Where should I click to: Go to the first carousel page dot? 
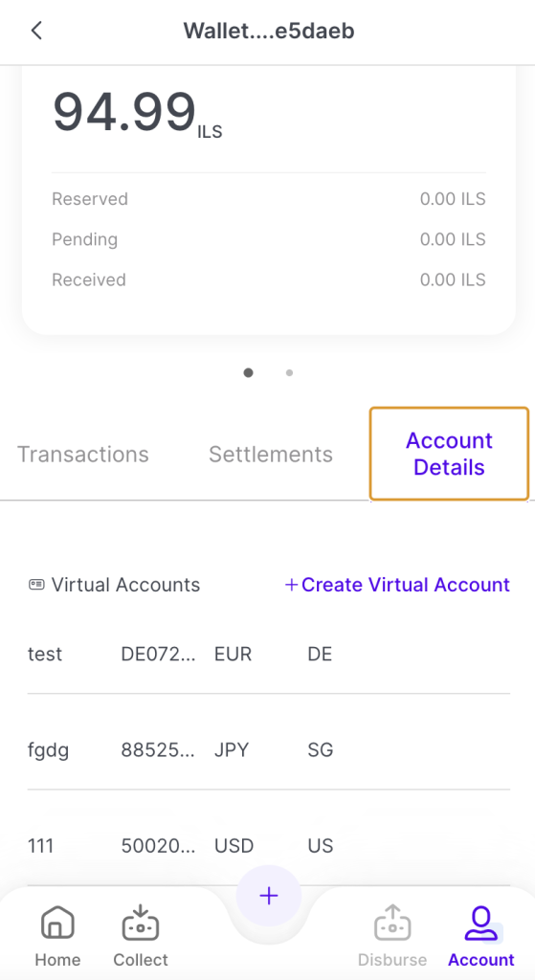(248, 372)
